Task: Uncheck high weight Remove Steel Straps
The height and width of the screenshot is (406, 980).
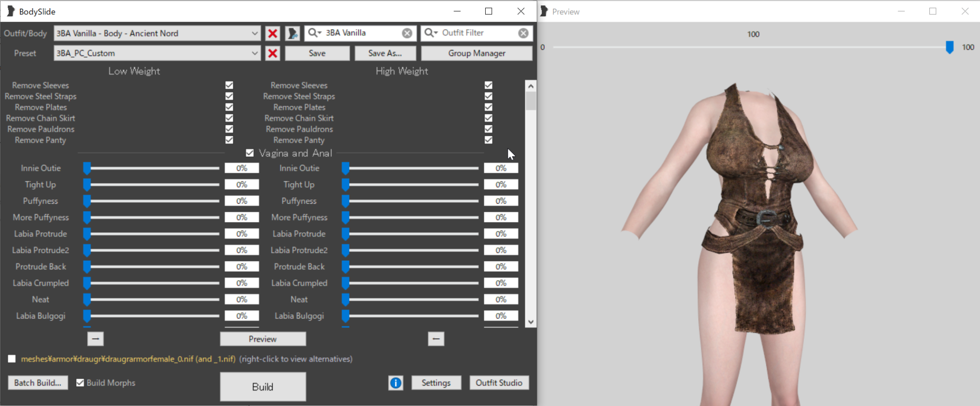Action: point(488,96)
